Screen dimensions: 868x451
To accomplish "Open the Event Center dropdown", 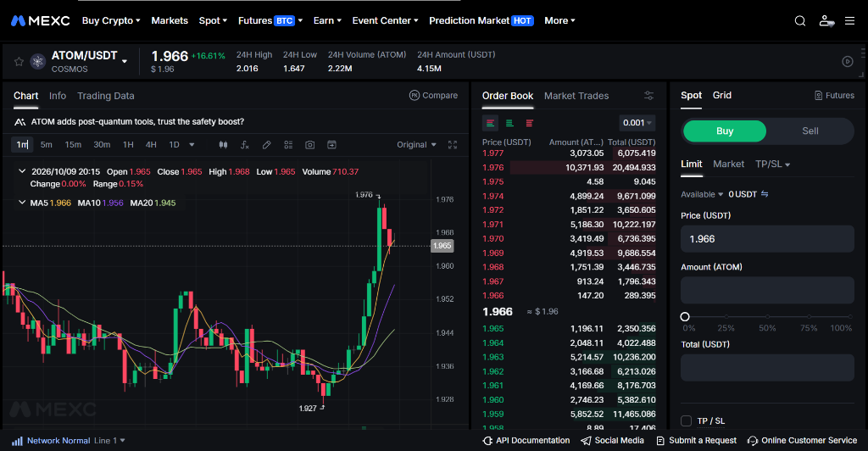I will click(x=386, y=21).
